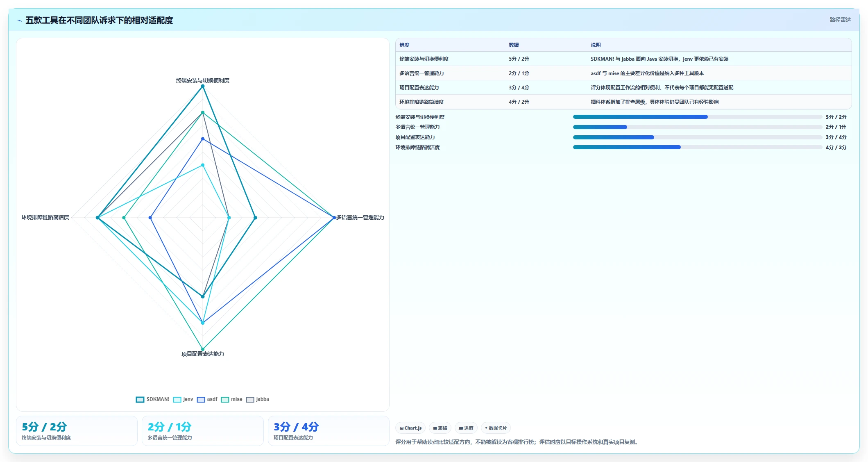This screenshot has height=462, width=868.
Task: Toggle asdf legend series
Action: tap(207, 399)
